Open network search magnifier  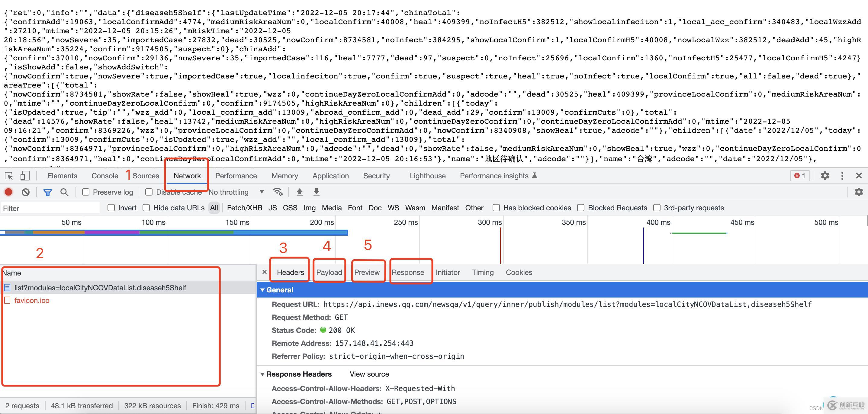pos(64,192)
